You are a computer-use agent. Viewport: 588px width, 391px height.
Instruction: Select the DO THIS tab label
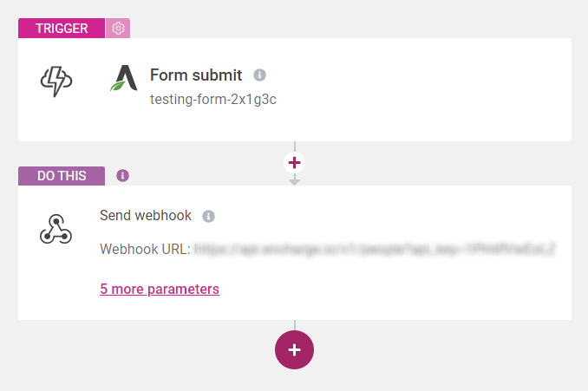62,176
